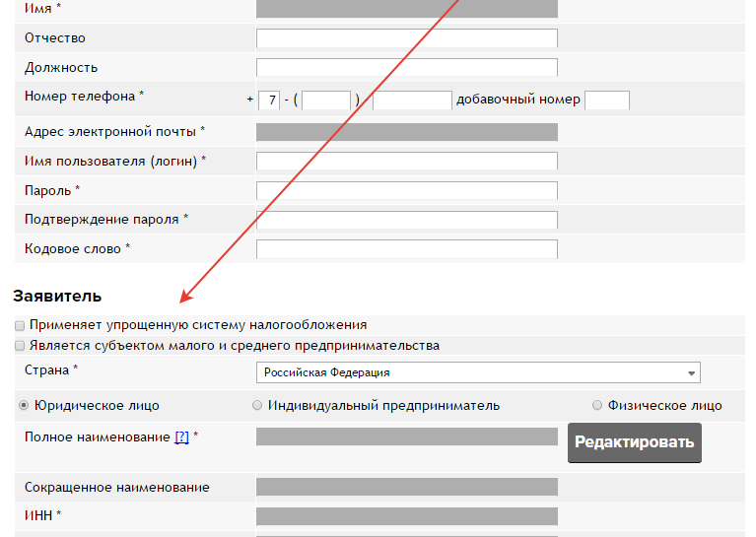This screenshot has width=756, height=537.
Task: Choose 'Индивидуальный предприниматель' radio option
Action: (257, 405)
